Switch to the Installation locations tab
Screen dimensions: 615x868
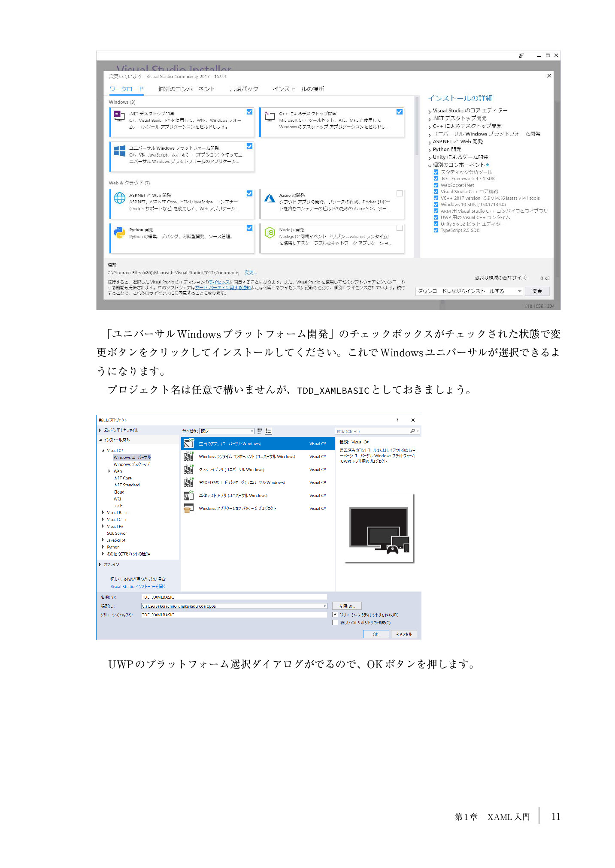[299, 89]
